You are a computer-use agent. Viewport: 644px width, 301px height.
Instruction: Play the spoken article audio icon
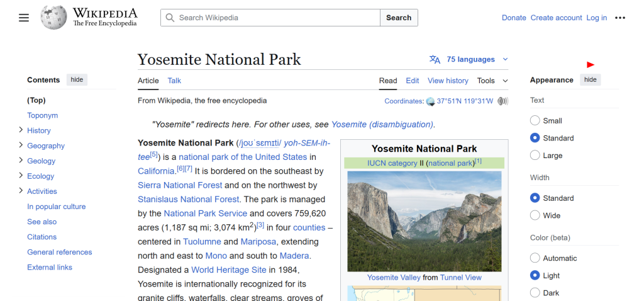(x=502, y=101)
